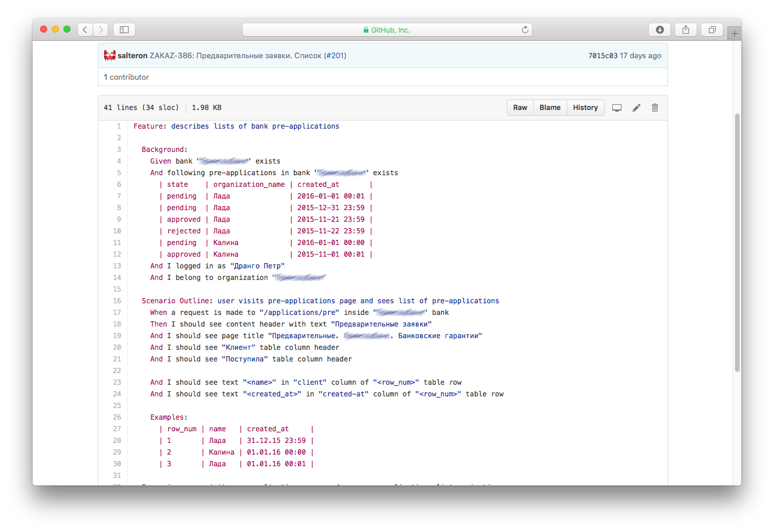Viewport: 774px width, 532px height.
Task: Open file in GitHub Desktop icon
Action: point(617,108)
